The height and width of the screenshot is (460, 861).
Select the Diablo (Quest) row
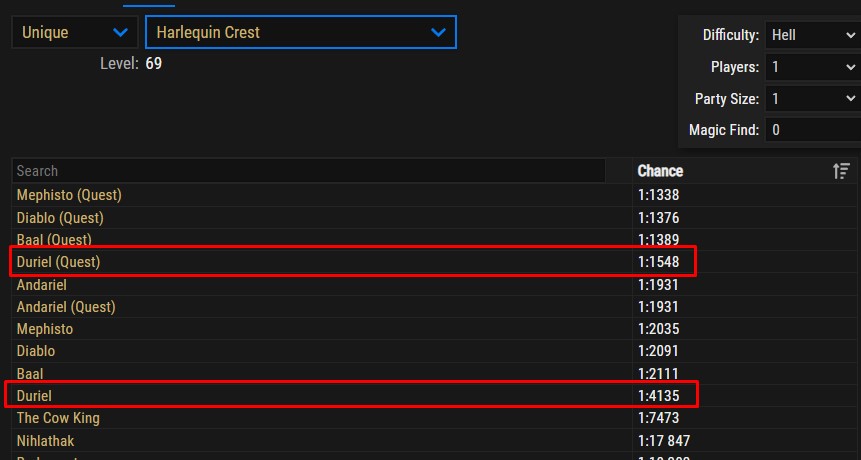pos(434,218)
